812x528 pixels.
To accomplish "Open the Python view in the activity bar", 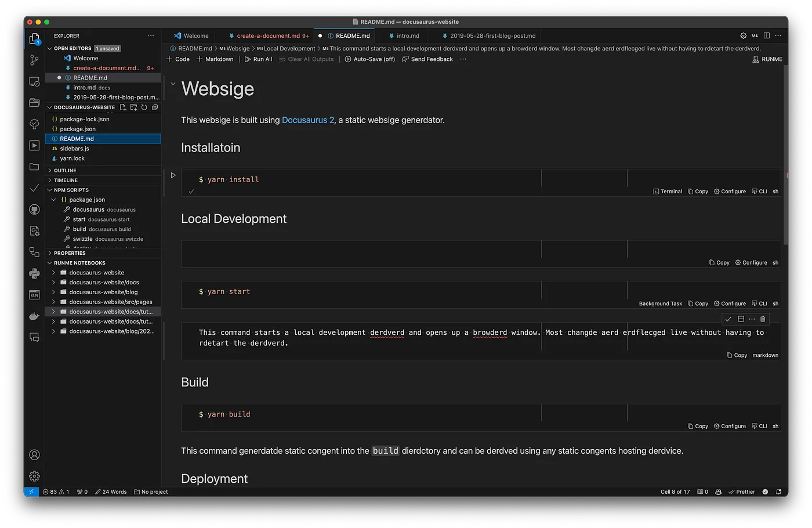I will click(34, 273).
